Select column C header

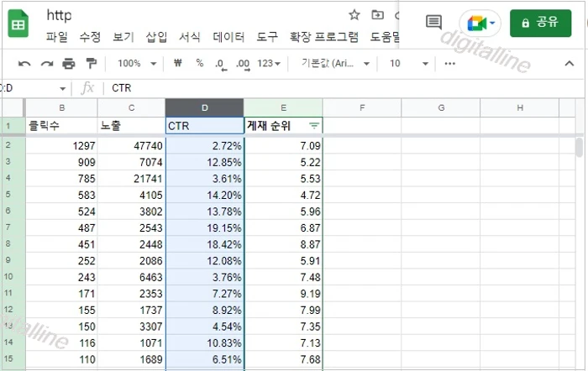(x=131, y=108)
